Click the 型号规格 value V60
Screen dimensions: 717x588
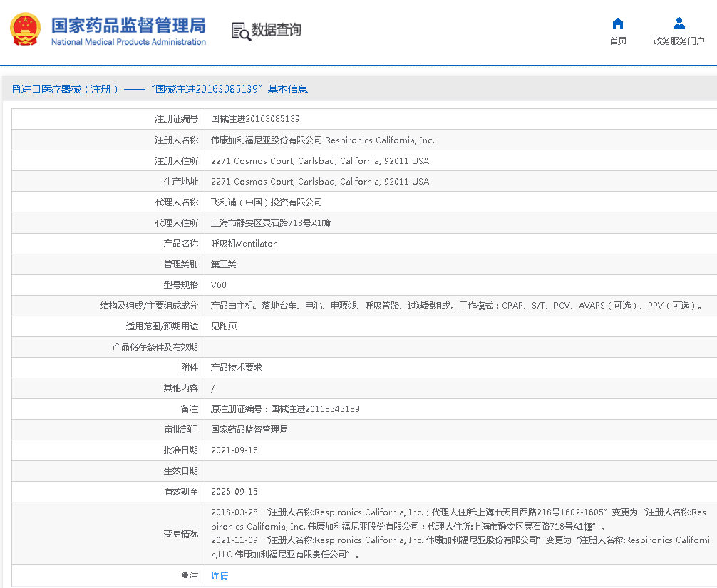(x=219, y=284)
